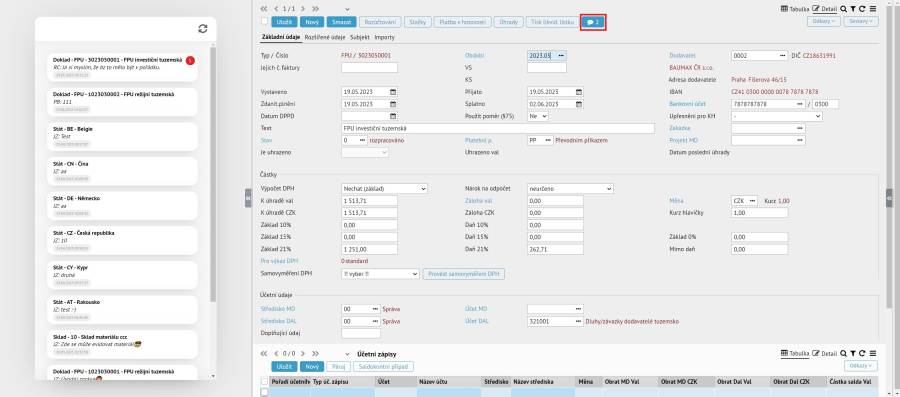Image resolution: width=900 pixels, height=397 pixels.
Task: Click the hamburger menu icon at top right
Action: [872, 9]
